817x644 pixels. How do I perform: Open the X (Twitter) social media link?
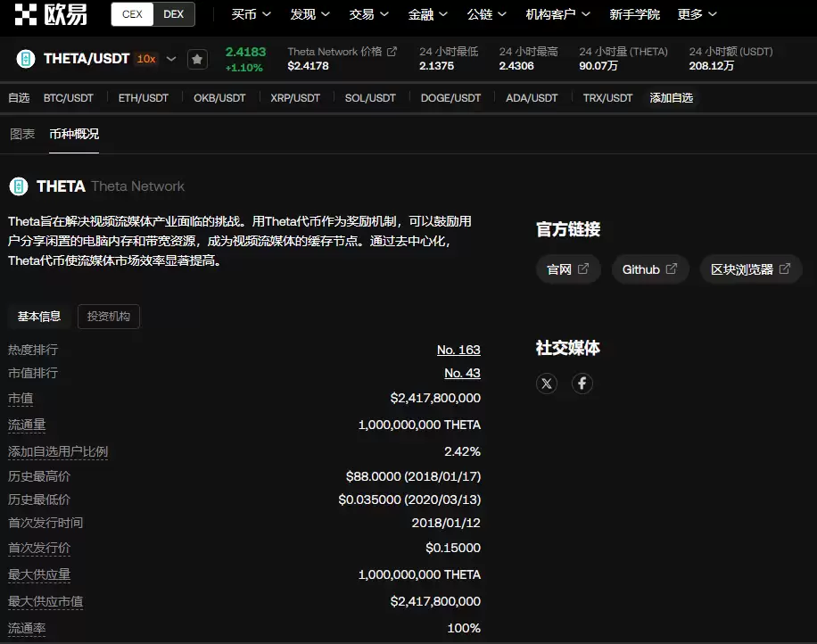(x=547, y=384)
